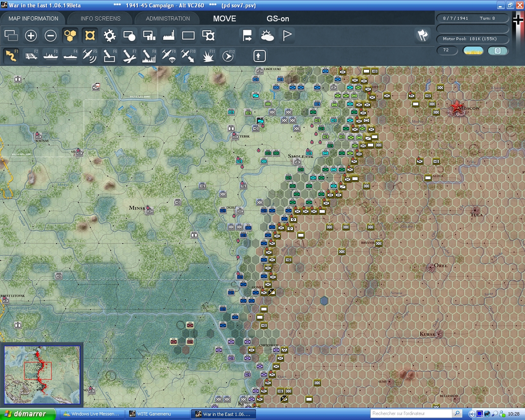Select Bomb Airfield mode (F7)
Screen dimensions: 525x420
click(129, 56)
